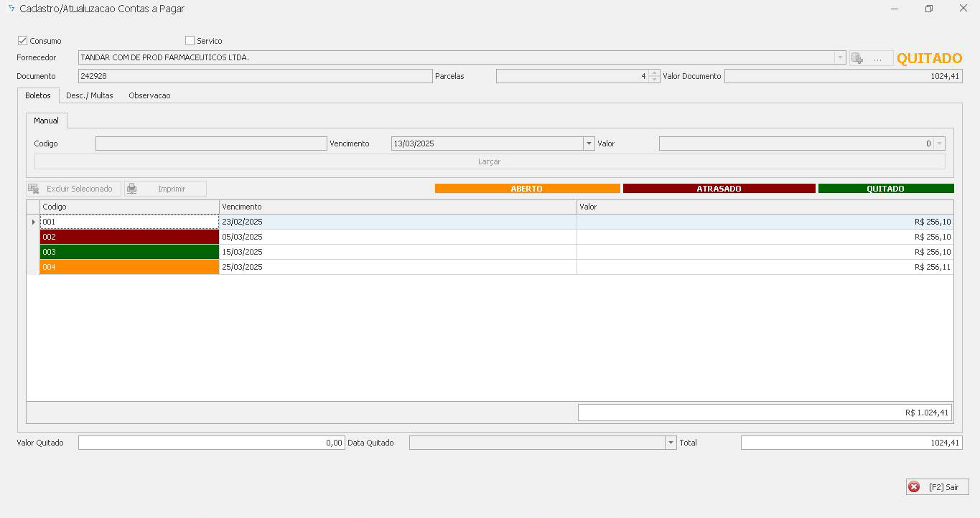Click the Lançar button
The height and width of the screenshot is (518, 980).
pos(490,162)
